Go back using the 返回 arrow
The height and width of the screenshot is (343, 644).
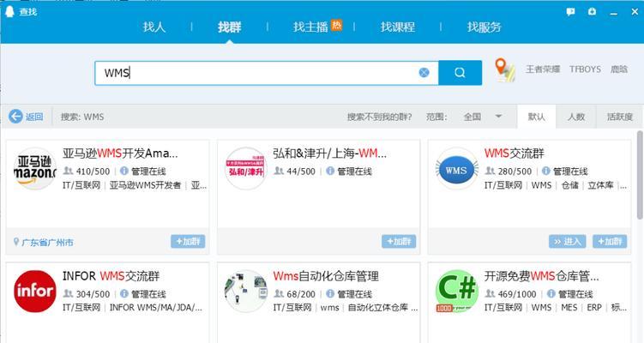[x=26, y=117]
